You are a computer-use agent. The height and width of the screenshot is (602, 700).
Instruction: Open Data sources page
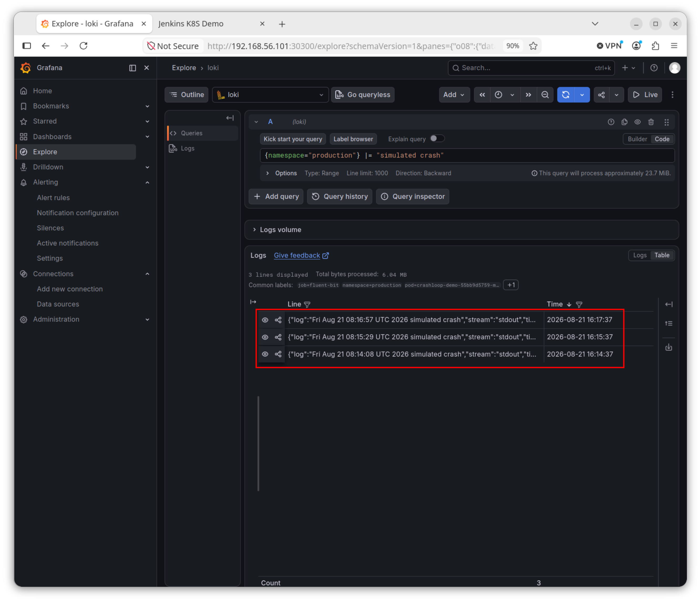click(58, 304)
